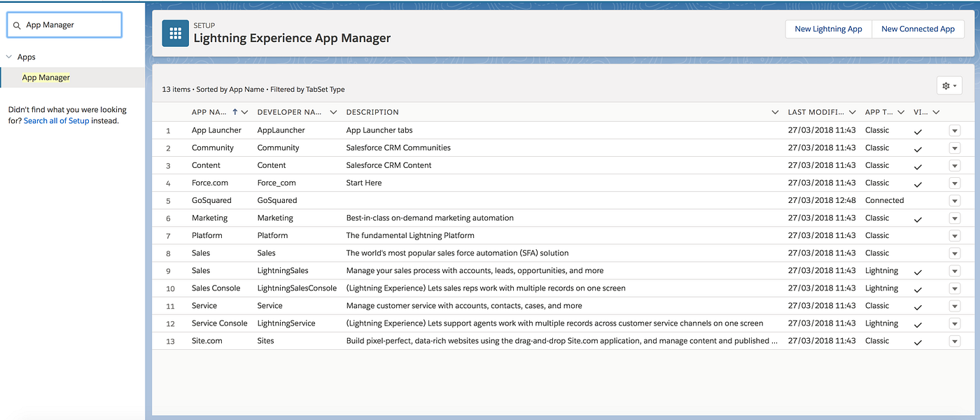Select App Manager in the sidebar
Image resolution: width=980 pixels, height=420 pixels.
point(45,77)
